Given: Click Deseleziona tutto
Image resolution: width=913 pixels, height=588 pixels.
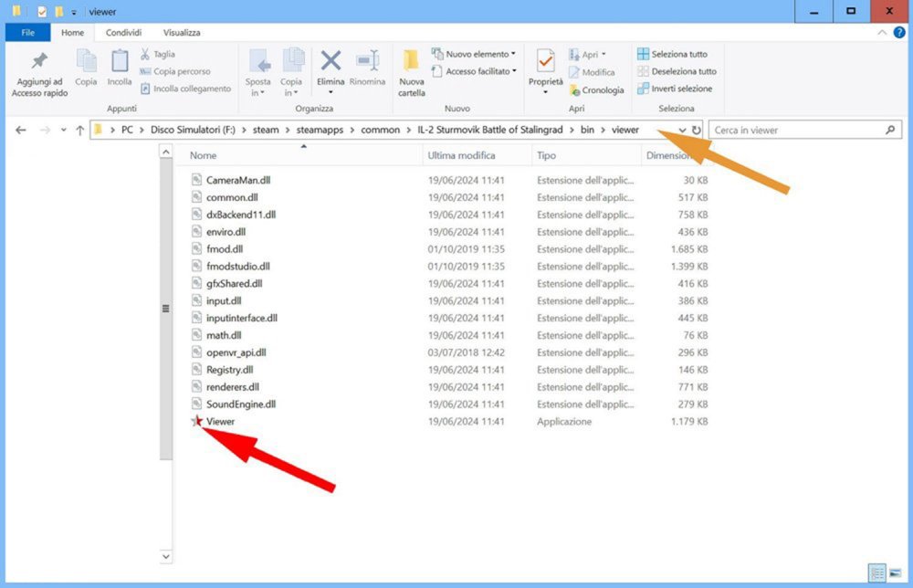Looking at the screenshot, I should click(677, 71).
